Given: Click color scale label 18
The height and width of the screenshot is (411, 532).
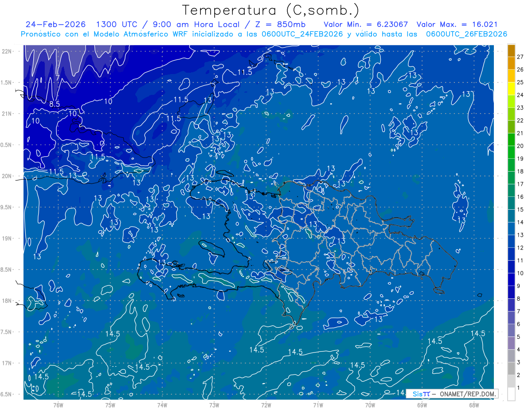Looking at the screenshot, I should point(520,171).
